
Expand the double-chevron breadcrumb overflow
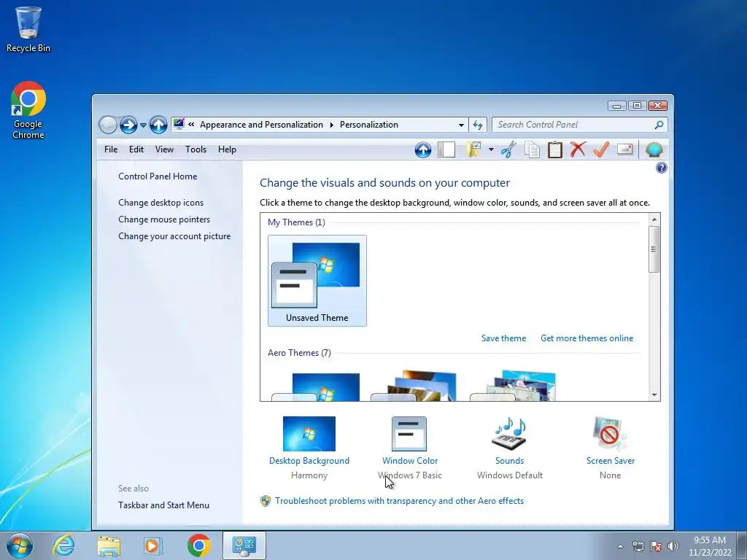191,125
